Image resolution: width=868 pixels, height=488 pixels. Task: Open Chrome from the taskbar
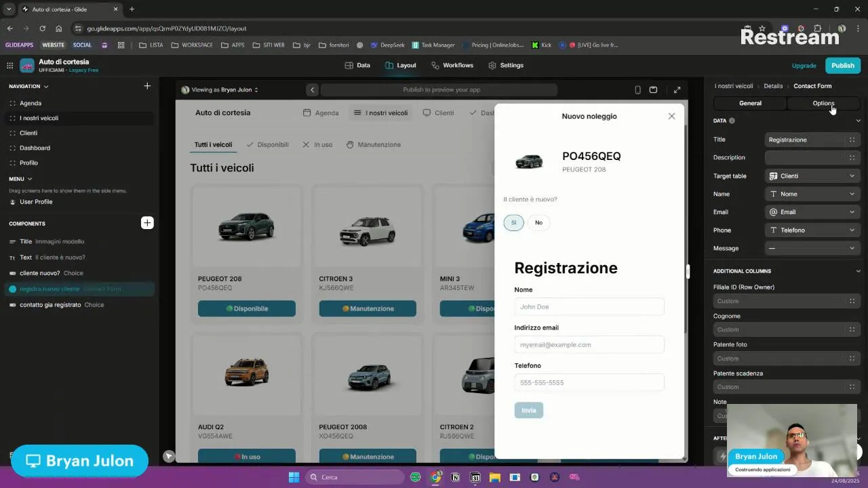pos(435,477)
